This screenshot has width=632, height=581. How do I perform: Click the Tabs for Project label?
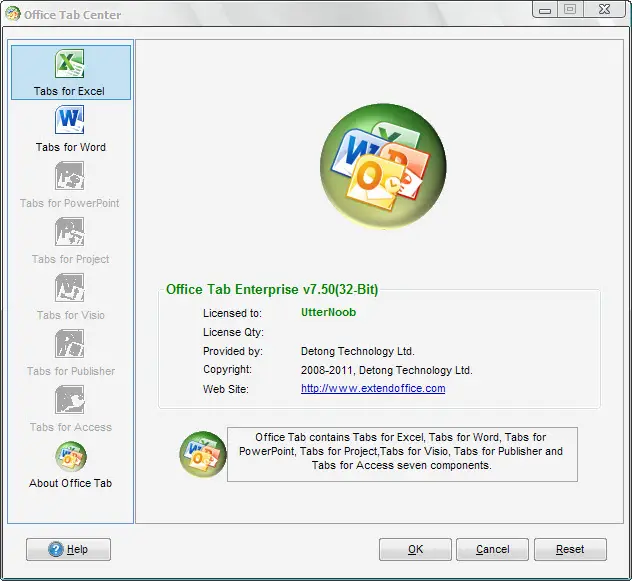tap(71, 259)
